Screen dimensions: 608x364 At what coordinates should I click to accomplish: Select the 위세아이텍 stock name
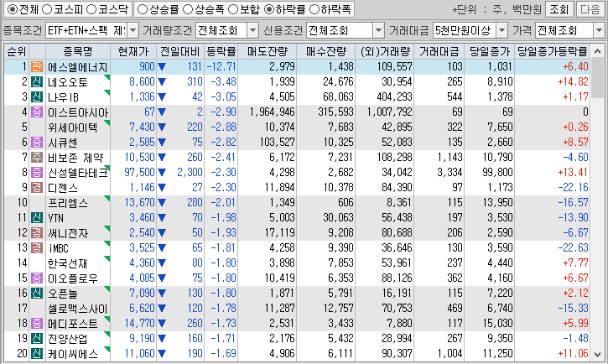[x=72, y=127]
